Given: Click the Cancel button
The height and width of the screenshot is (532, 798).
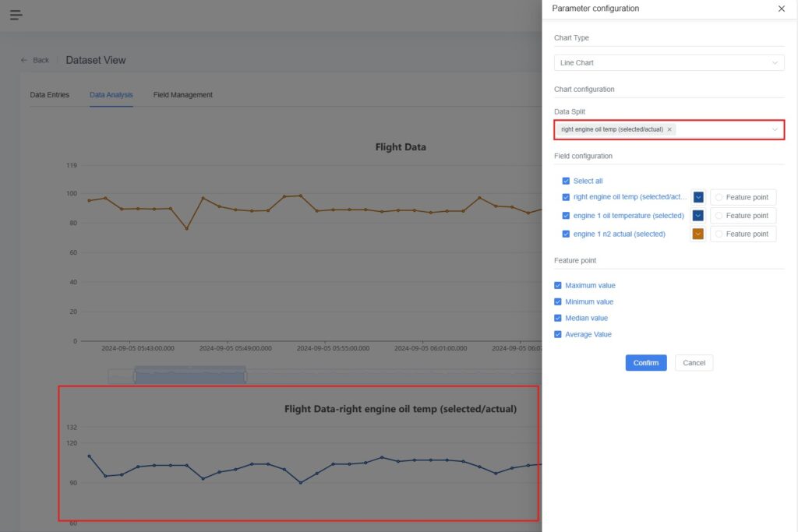Looking at the screenshot, I should (x=694, y=363).
